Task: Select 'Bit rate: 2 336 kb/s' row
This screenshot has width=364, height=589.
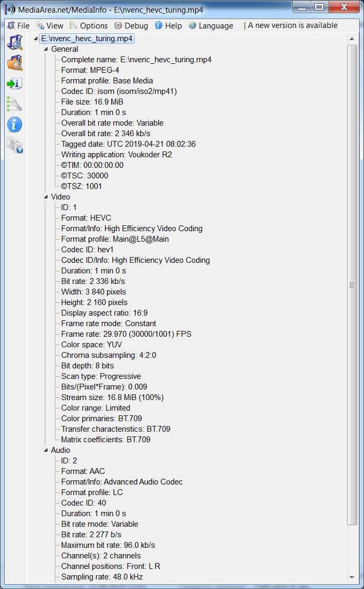Action: pos(93,281)
